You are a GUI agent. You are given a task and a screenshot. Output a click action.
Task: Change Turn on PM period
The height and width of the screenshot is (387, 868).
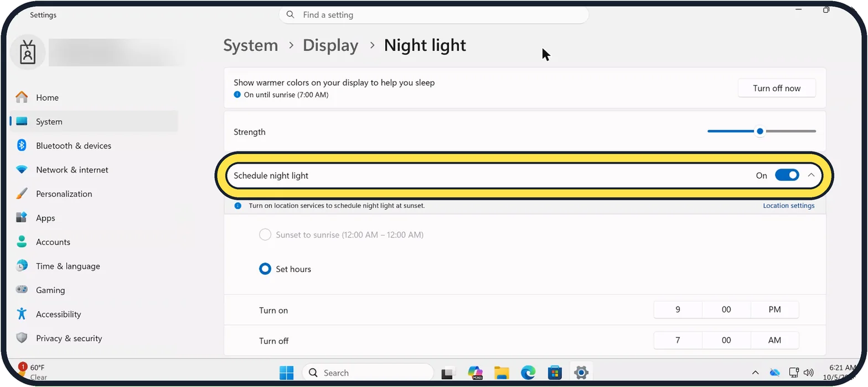774,310
